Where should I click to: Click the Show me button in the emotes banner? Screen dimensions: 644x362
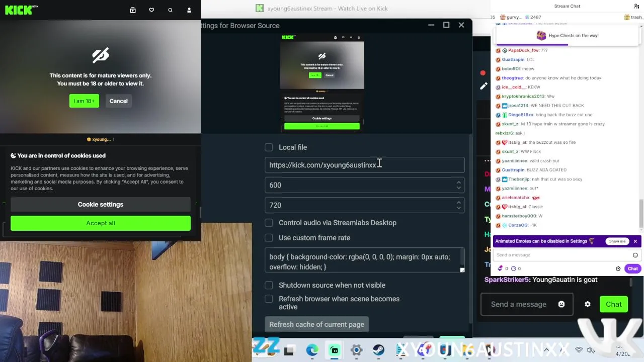tap(617, 241)
